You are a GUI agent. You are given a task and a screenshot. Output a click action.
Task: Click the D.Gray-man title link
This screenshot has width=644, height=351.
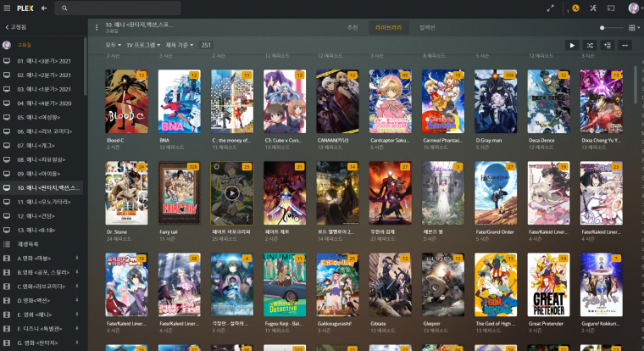pyautogui.click(x=489, y=141)
